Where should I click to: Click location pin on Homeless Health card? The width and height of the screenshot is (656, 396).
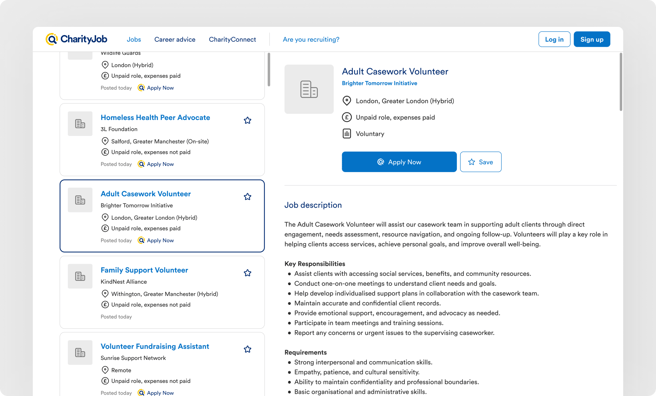click(x=105, y=141)
